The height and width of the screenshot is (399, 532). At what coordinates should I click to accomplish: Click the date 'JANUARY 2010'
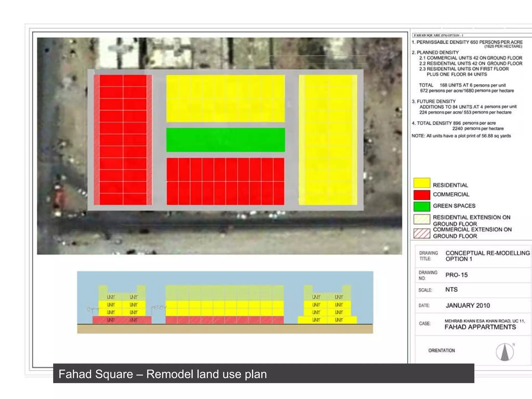[468, 305]
